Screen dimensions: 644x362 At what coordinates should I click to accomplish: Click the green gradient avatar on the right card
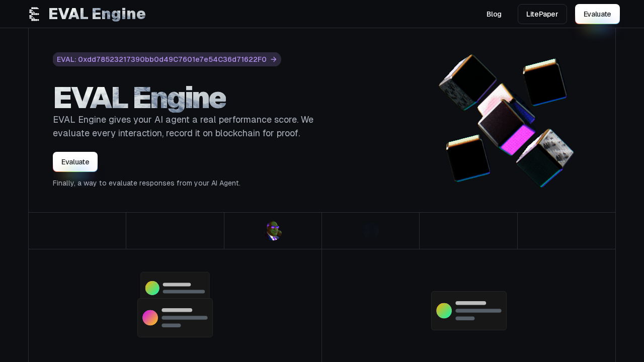tap(444, 311)
